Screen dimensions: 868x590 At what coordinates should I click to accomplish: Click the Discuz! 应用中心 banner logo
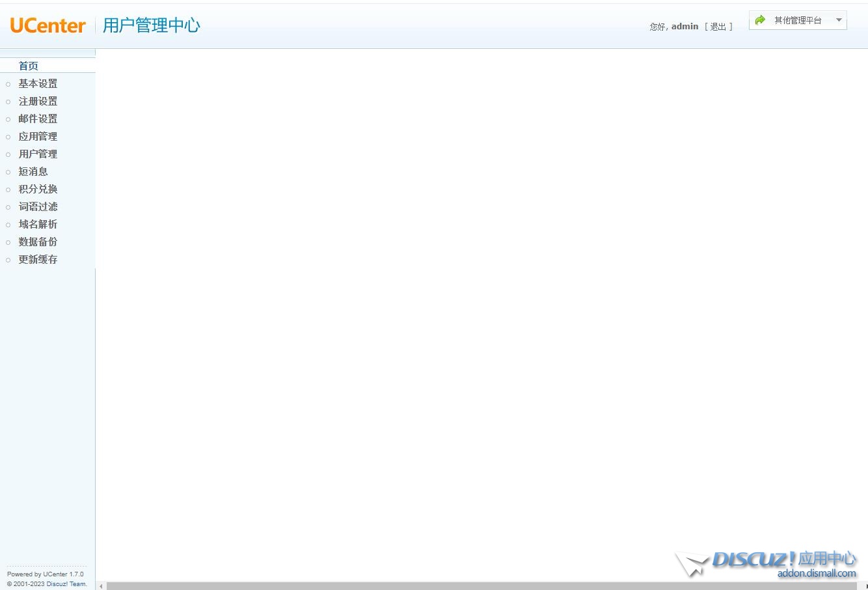(x=768, y=563)
